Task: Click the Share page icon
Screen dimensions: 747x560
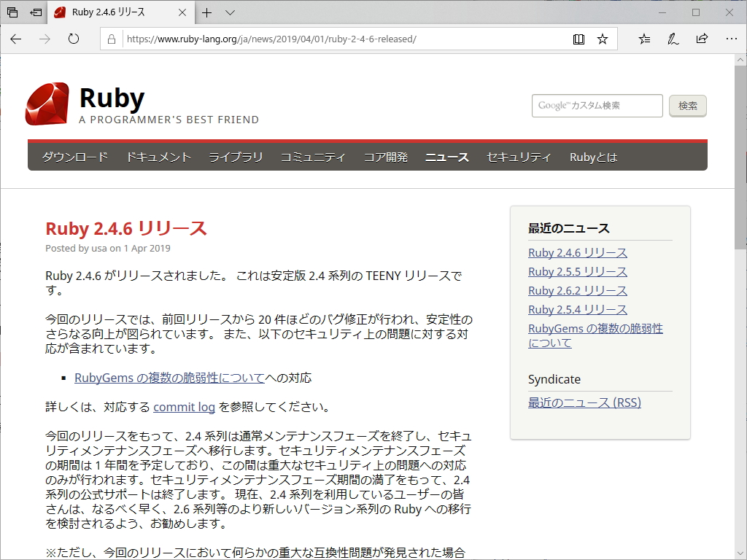Action: coord(702,39)
